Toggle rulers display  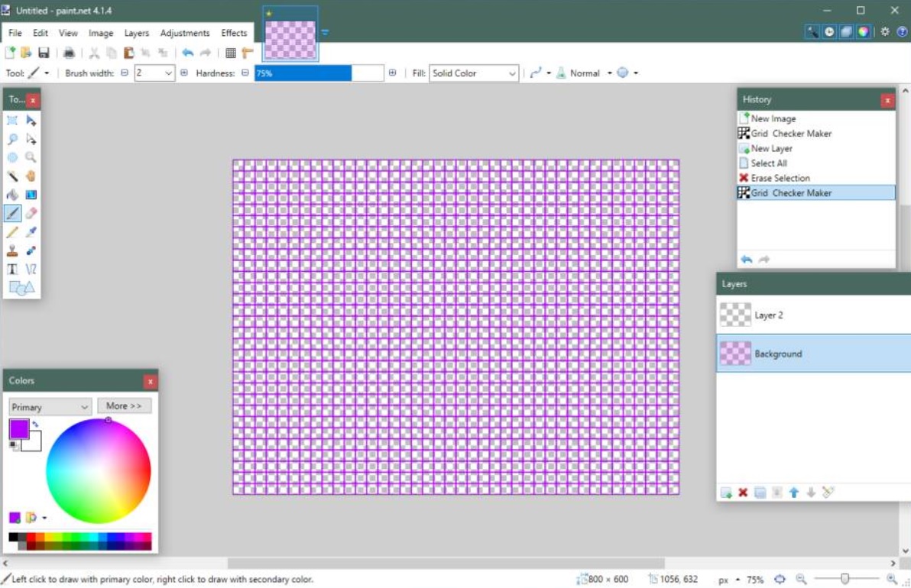point(248,53)
